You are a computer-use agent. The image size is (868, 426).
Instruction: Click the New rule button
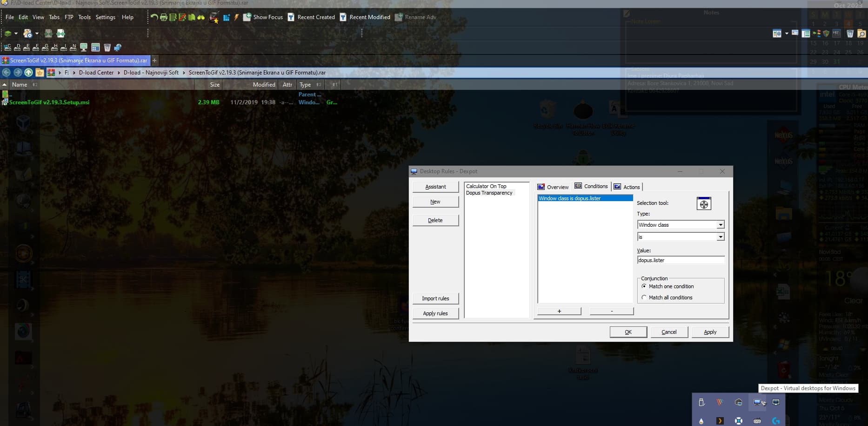(435, 202)
